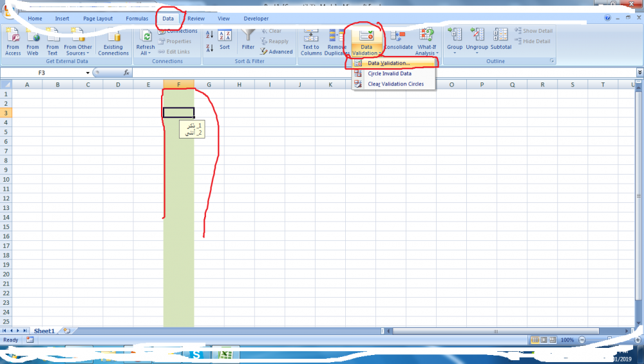Open Advanced filter options
Screen dimensions: 644x364
[x=276, y=52]
